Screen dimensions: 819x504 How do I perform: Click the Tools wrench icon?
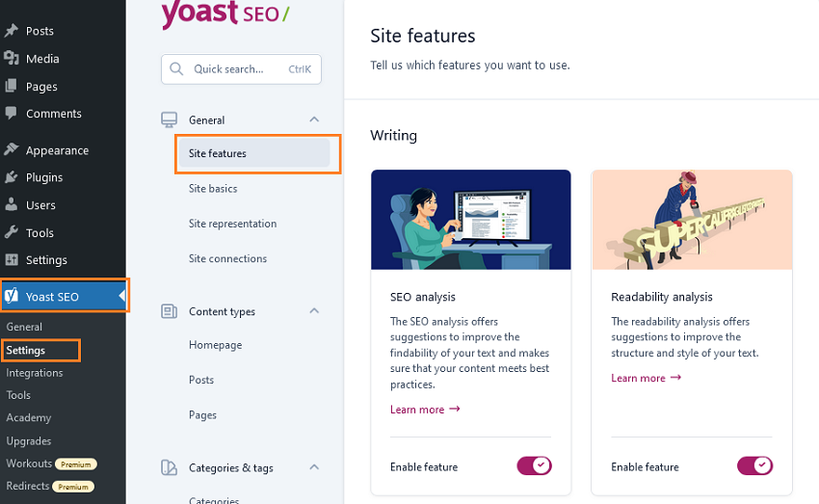pos(11,232)
